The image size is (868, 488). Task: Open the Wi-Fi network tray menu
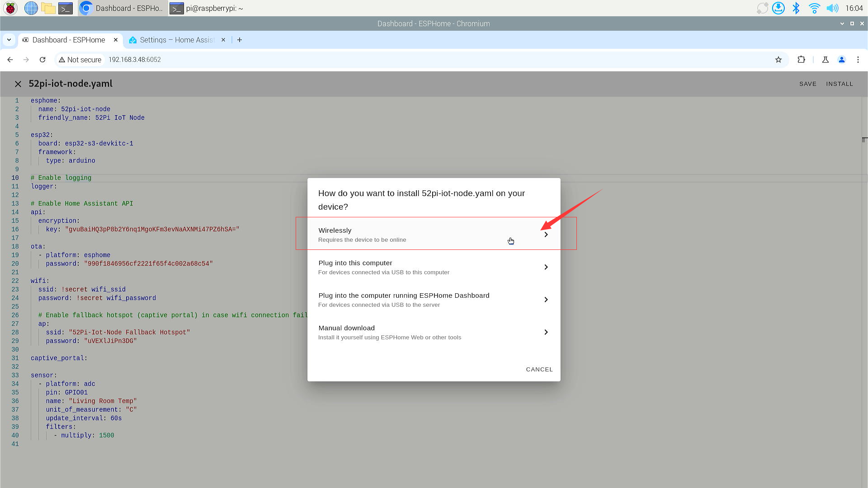click(814, 8)
